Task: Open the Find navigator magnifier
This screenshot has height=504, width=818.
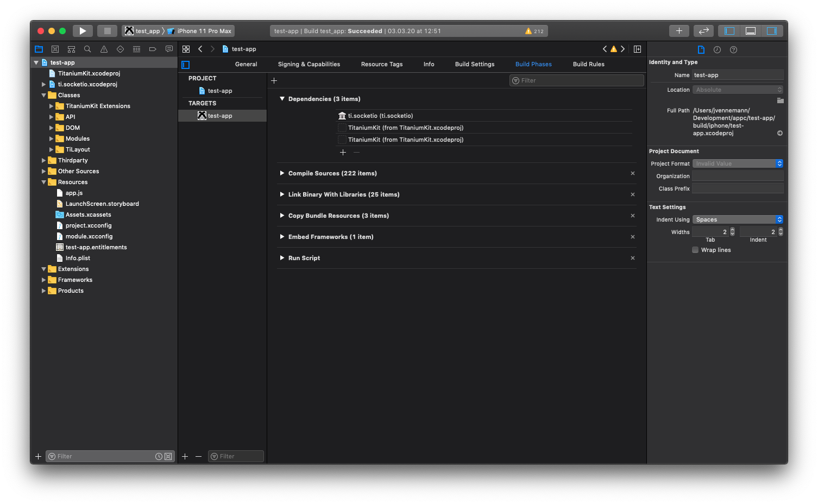Action: click(x=87, y=49)
